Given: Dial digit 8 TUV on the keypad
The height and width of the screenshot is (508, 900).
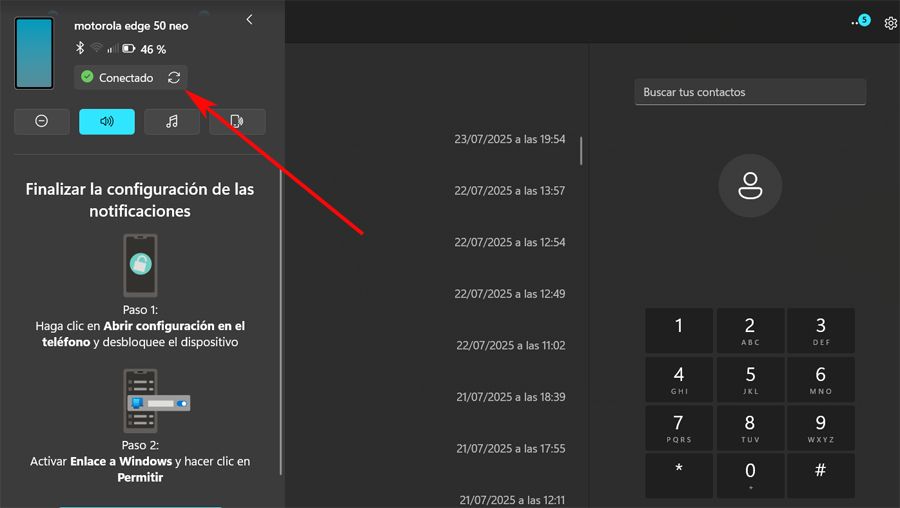Looking at the screenshot, I should click(x=750, y=428).
